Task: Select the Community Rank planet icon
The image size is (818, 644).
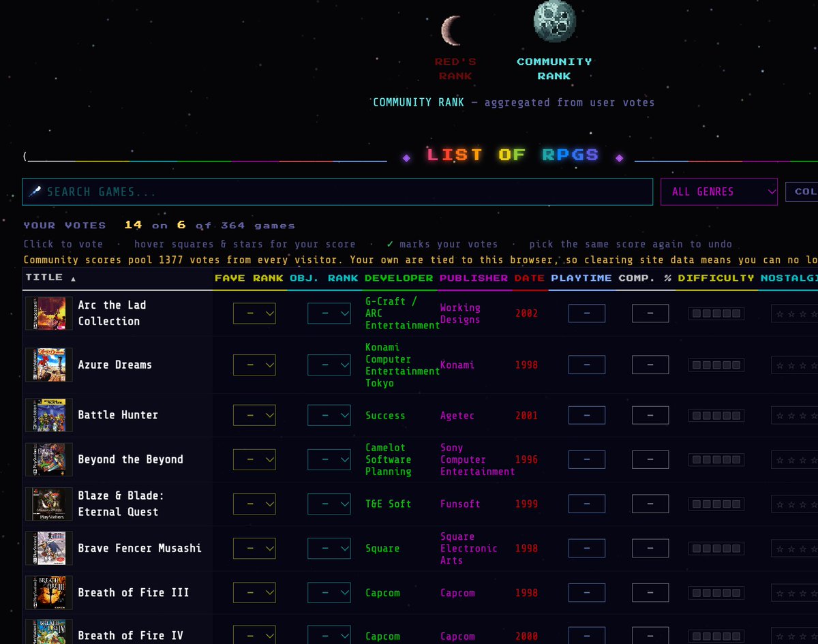Action: 554,21
